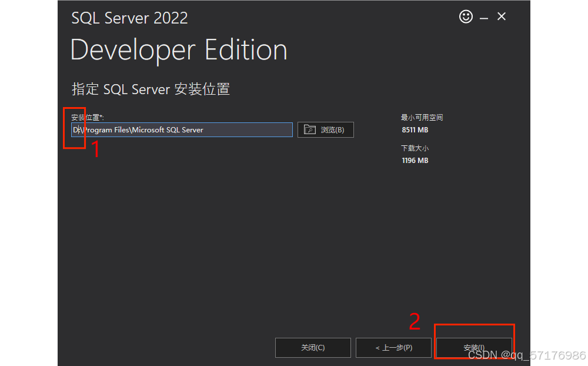
Task: Click the 8511 MB minimum space value
Action: pos(415,130)
